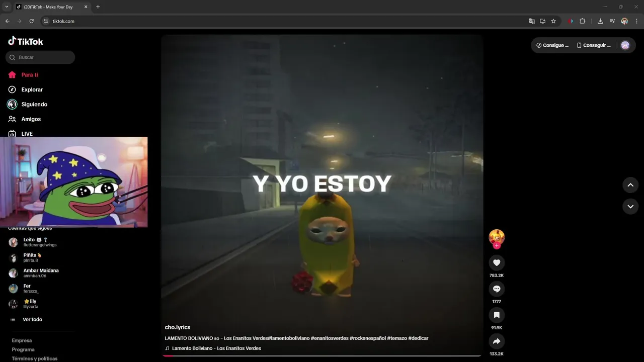
Task: Pause the playing TikTok video
Action: (x=322, y=195)
